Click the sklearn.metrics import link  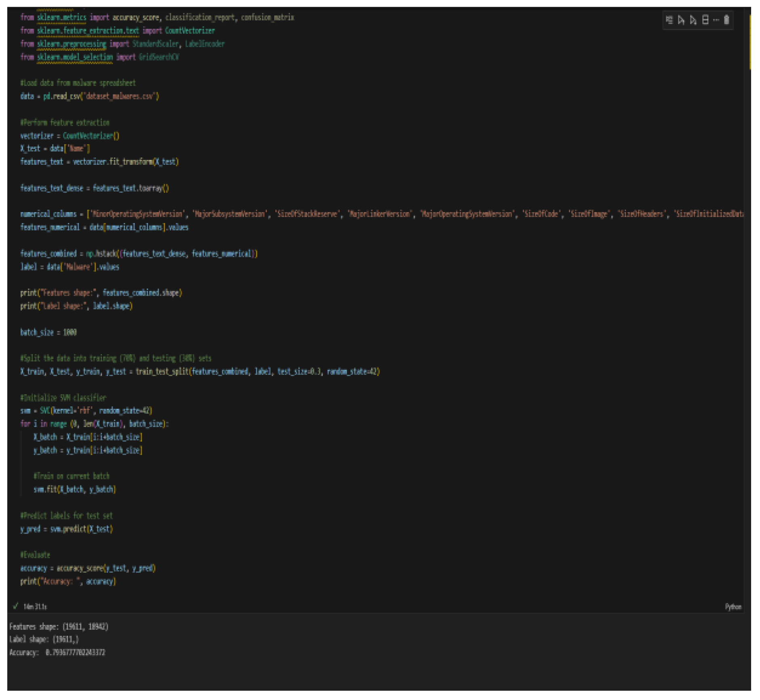tap(61, 17)
